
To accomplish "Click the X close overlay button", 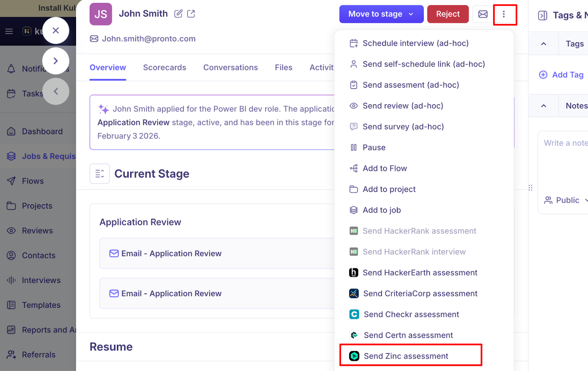I will [56, 31].
